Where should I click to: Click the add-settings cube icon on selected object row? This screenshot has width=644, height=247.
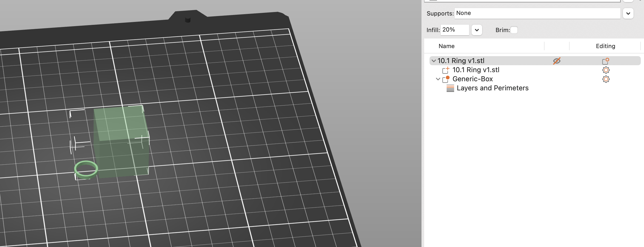pos(606,61)
